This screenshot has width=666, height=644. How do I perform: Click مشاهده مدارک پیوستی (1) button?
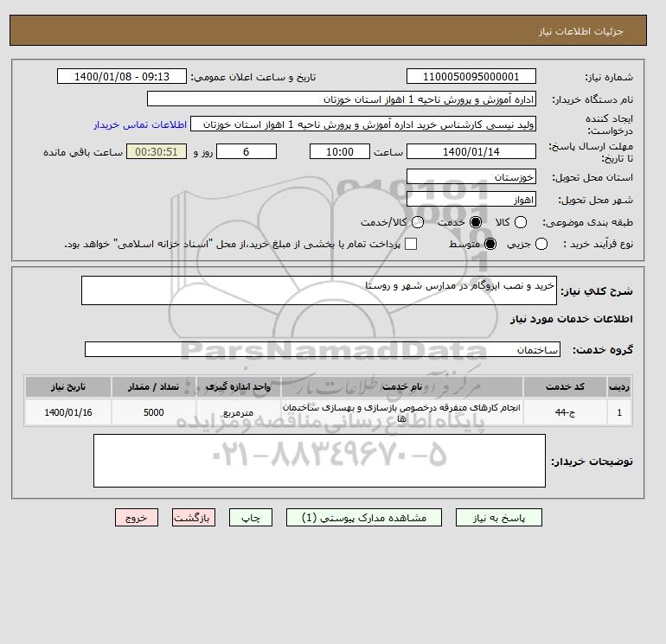point(364,518)
